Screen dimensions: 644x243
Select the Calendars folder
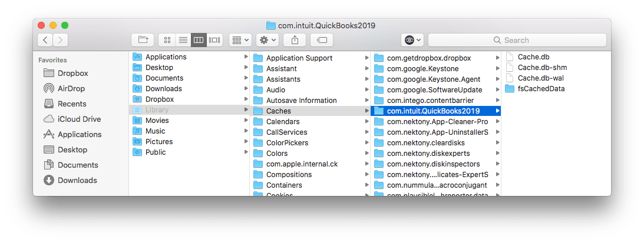[x=310, y=121]
